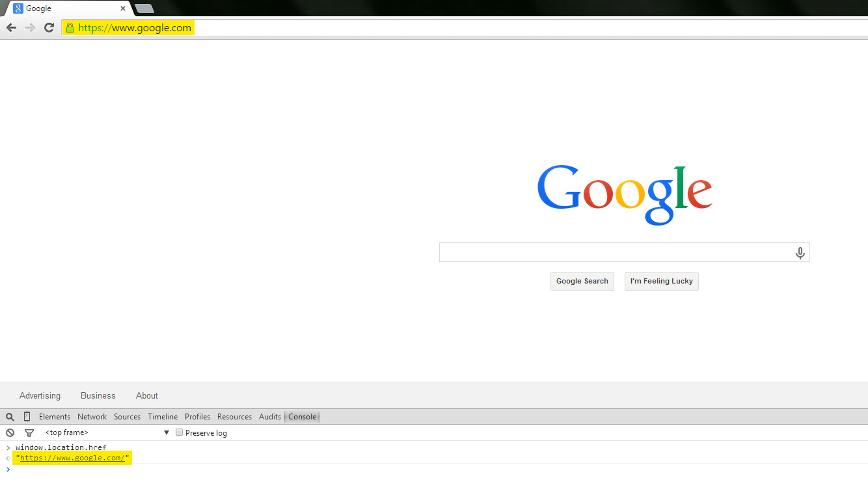Click the green padlock security icon
868x502 pixels.
tap(70, 28)
